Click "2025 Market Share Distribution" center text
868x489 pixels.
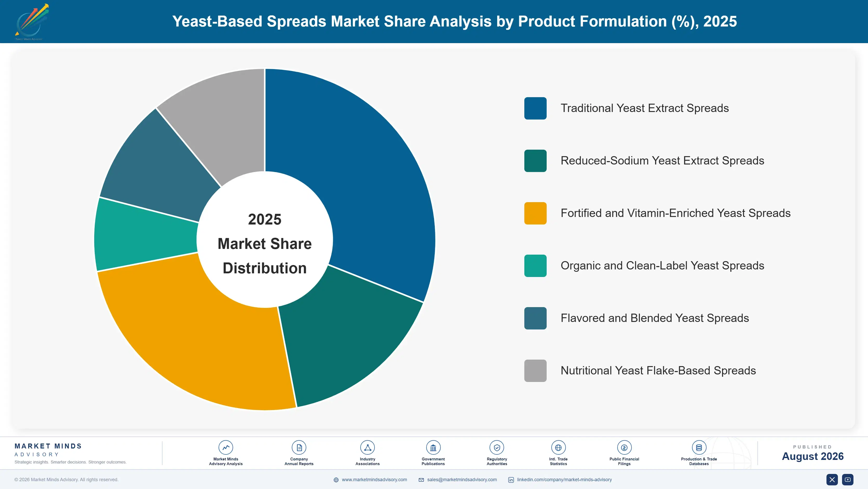point(265,243)
